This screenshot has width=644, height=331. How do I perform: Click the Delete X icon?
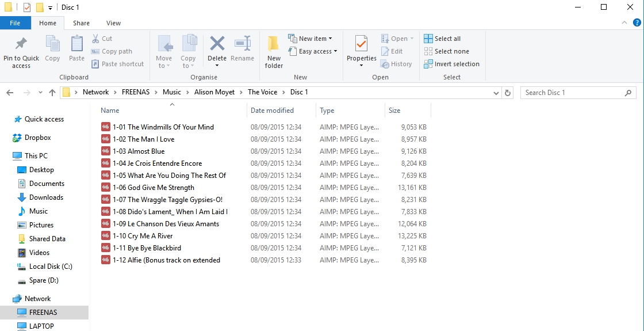pos(217,44)
